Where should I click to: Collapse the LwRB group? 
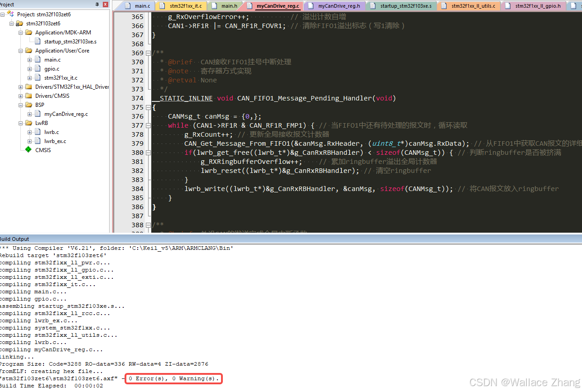tap(21, 123)
